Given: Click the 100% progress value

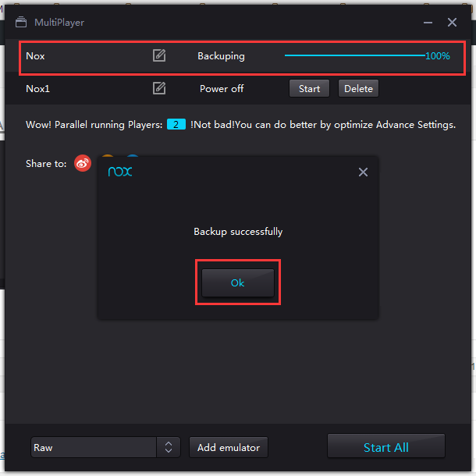Looking at the screenshot, I should click(438, 56).
